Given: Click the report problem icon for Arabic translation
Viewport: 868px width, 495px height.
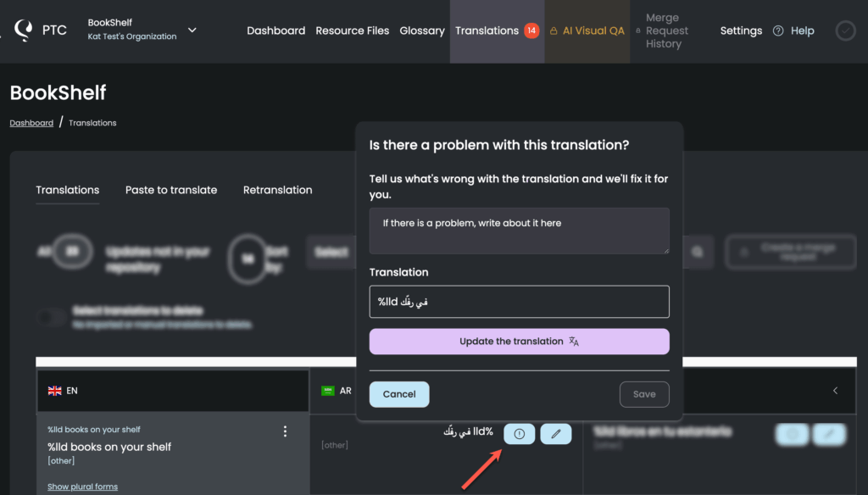Looking at the screenshot, I should pos(520,434).
